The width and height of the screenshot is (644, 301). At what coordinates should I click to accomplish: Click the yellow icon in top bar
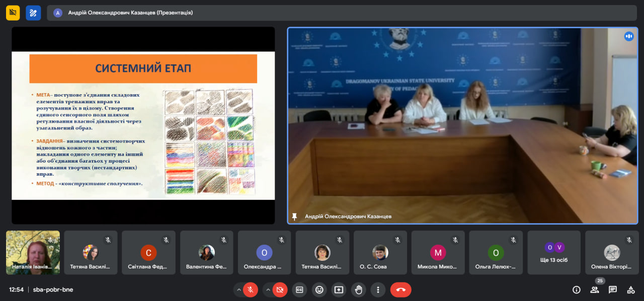pyautogui.click(x=13, y=13)
